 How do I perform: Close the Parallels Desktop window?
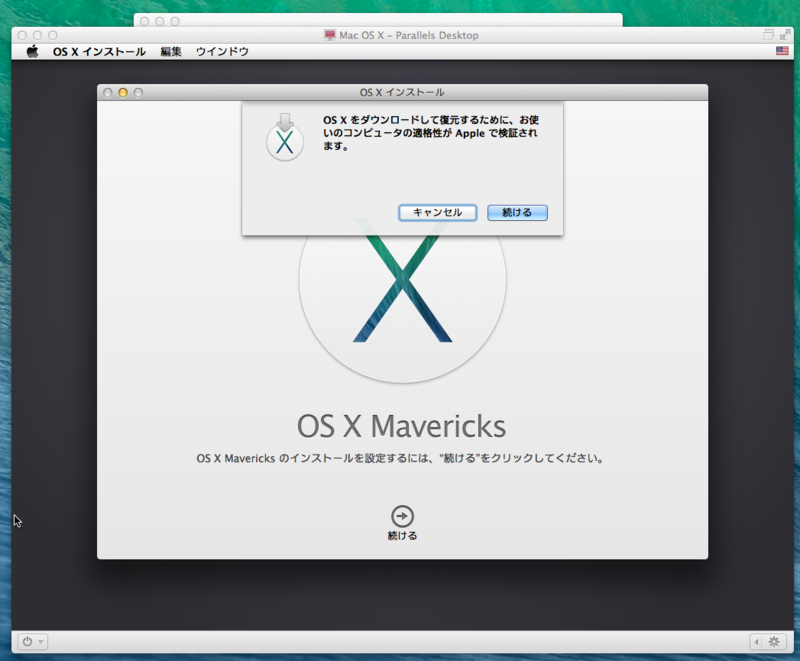[22, 35]
